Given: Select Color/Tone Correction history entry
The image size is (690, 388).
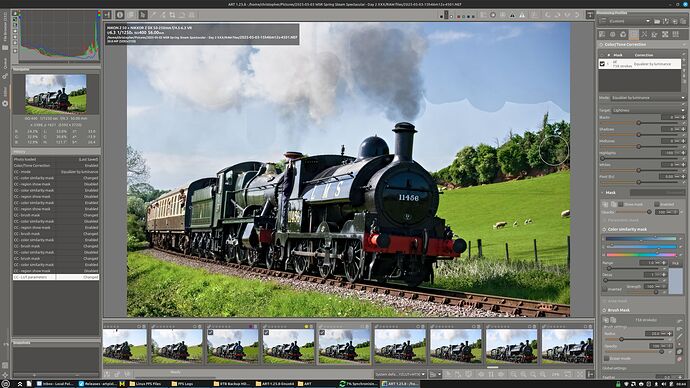Looking at the screenshot, I should [x=56, y=165].
